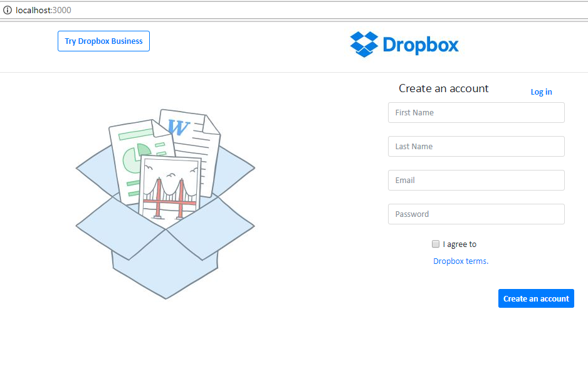The height and width of the screenshot is (378, 588).
Task: Click the Create an account heading
Action: [444, 88]
